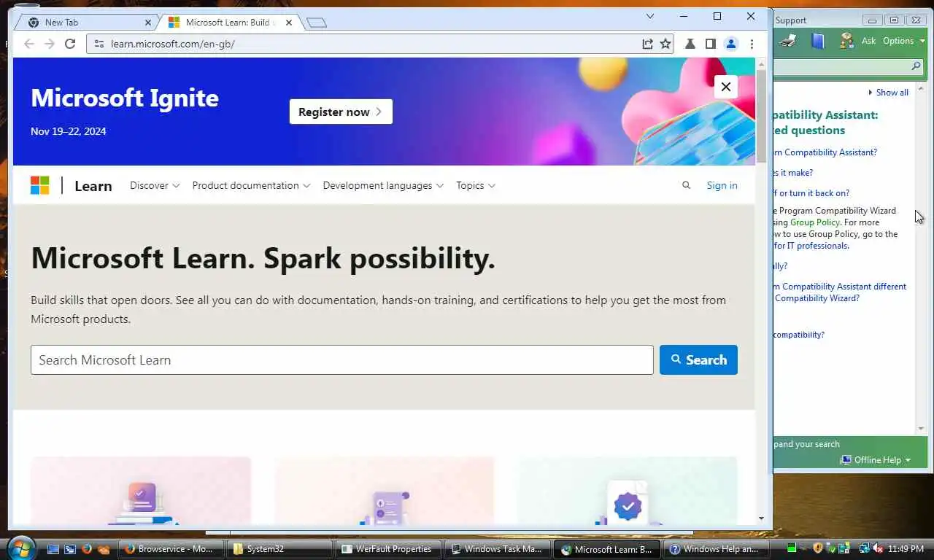Click the Help search magnifier icon
This screenshot has width=934, height=560.
pos(916,66)
